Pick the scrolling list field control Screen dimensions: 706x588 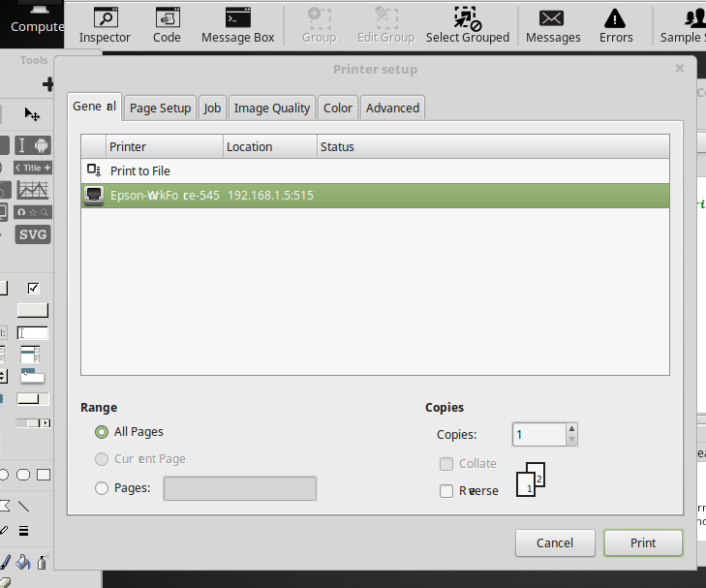tap(31, 355)
